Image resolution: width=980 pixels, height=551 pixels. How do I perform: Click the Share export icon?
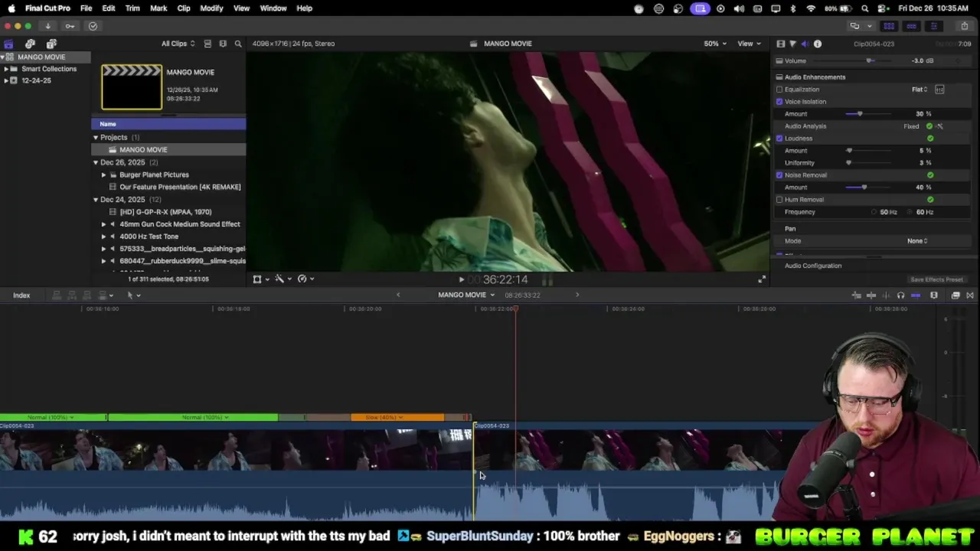tap(964, 26)
